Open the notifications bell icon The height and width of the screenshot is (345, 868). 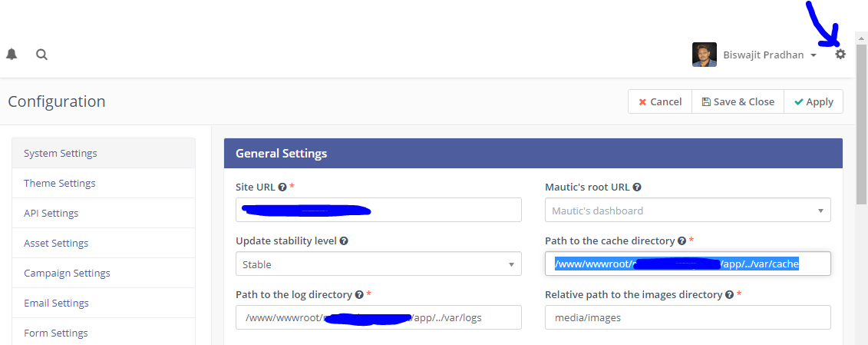tap(12, 55)
